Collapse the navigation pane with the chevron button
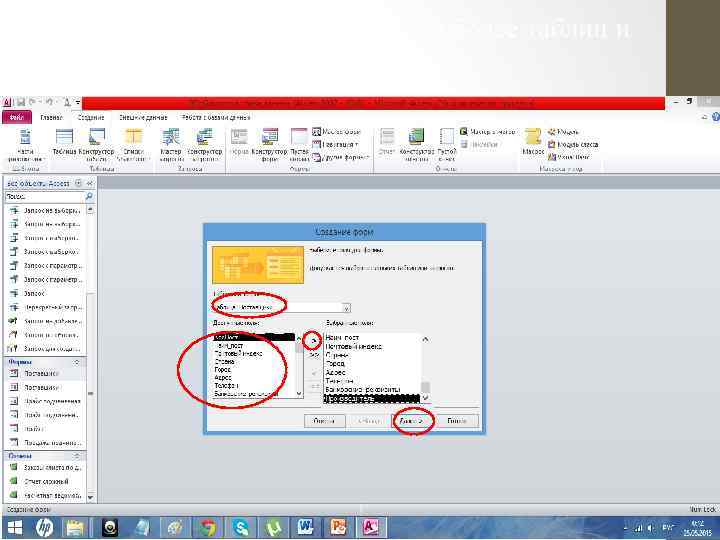This screenshot has height=540, width=720. click(90, 183)
